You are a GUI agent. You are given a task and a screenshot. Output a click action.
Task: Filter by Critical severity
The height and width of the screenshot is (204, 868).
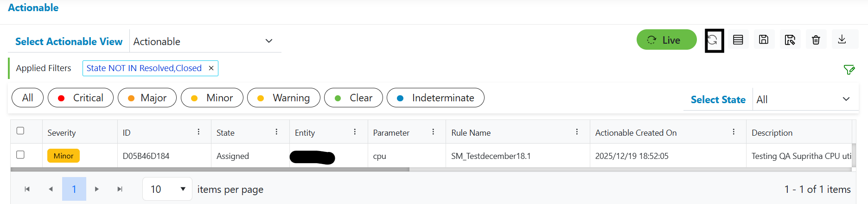pos(81,98)
